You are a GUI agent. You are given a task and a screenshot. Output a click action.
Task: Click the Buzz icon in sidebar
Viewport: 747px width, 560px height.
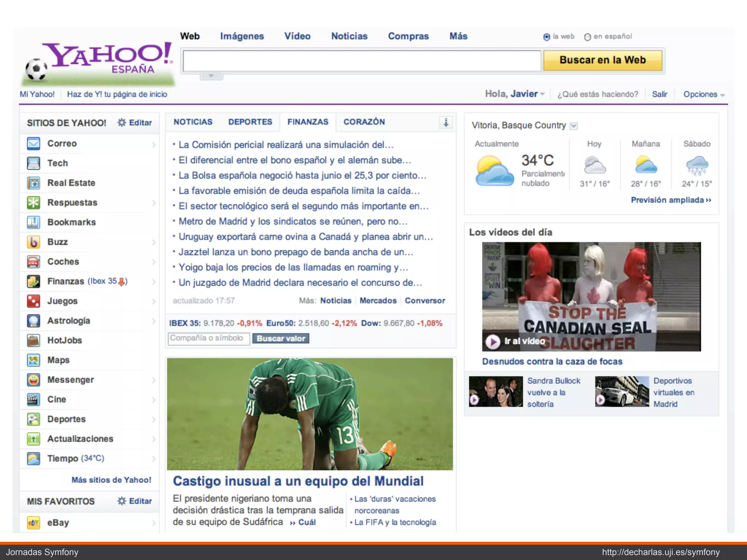pos(34,242)
